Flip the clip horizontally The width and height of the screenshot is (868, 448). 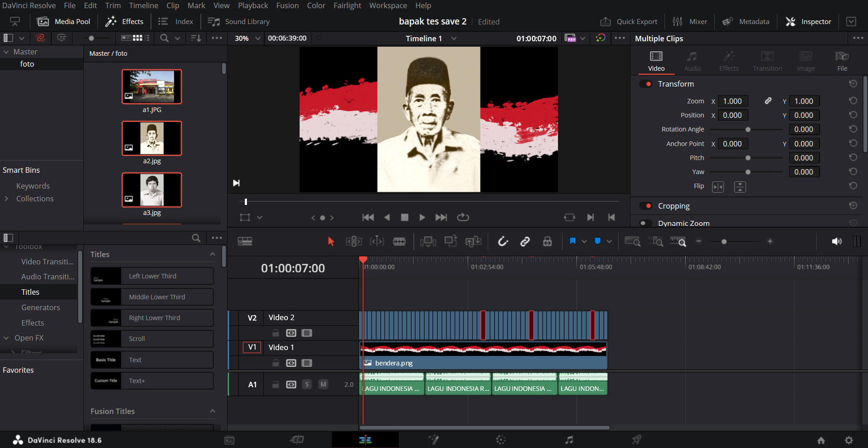[718, 187]
